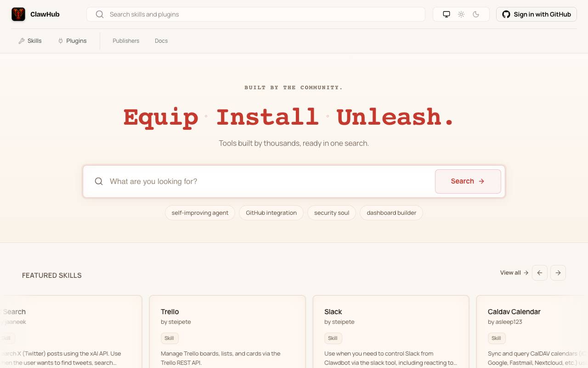This screenshot has height=368, width=588.
Task: Sign in with GitHub button
Action: click(537, 14)
